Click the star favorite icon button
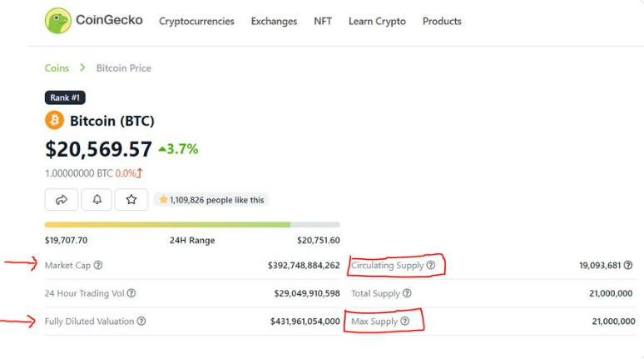Viewport: 644px width, 359px height. click(131, 199)
